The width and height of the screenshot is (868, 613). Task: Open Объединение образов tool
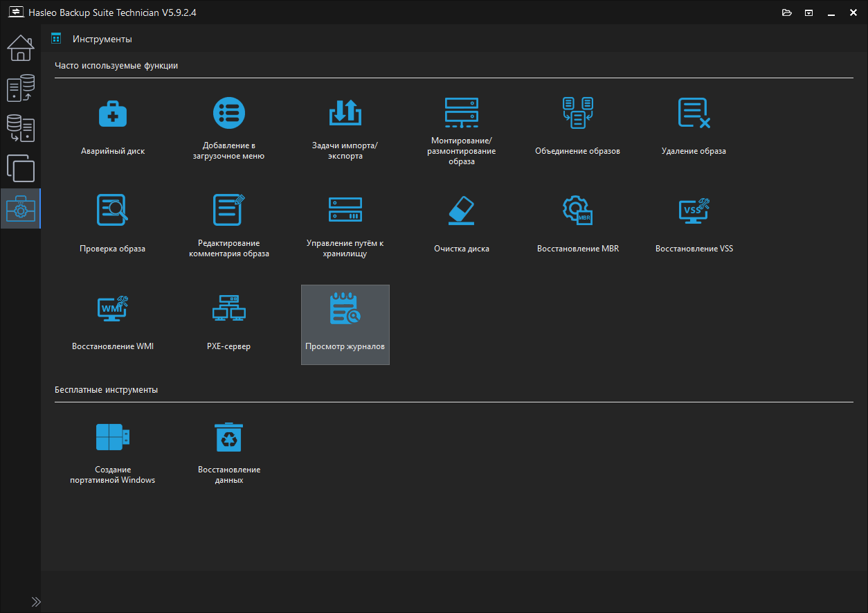pyautogui.click(x=578, y=127)
